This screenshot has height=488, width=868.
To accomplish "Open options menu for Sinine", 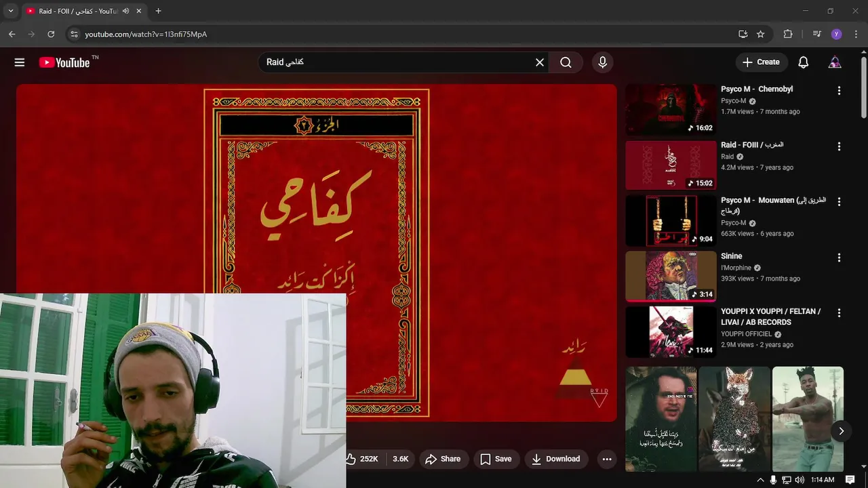I will [839, 258].
